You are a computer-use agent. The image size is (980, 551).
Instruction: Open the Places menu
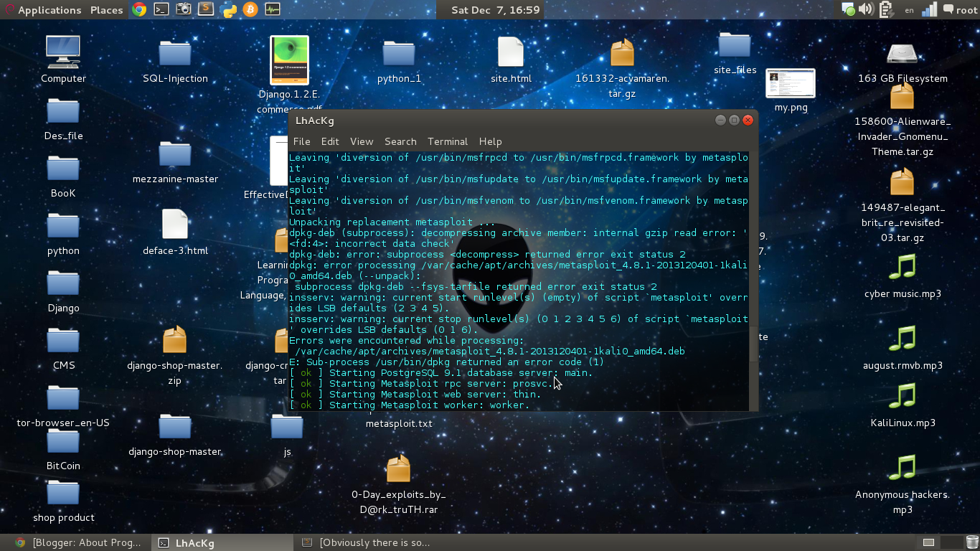[106, 9]
